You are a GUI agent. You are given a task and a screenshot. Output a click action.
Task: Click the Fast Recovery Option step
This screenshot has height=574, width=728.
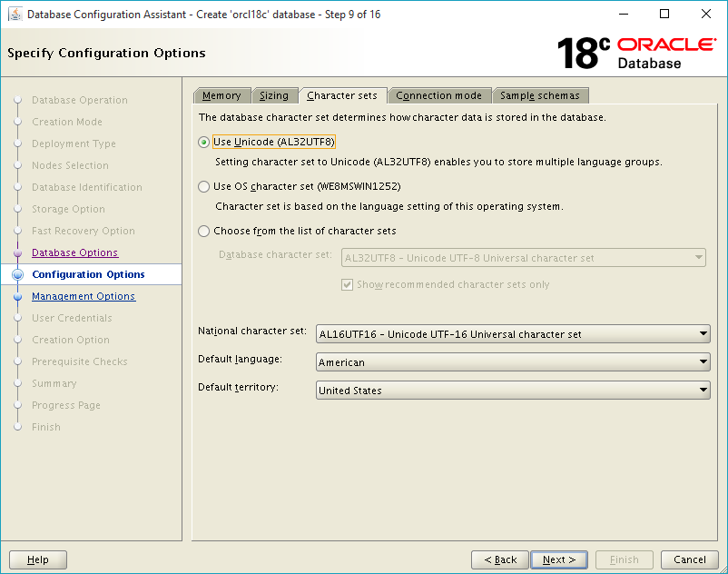(84, 231)
